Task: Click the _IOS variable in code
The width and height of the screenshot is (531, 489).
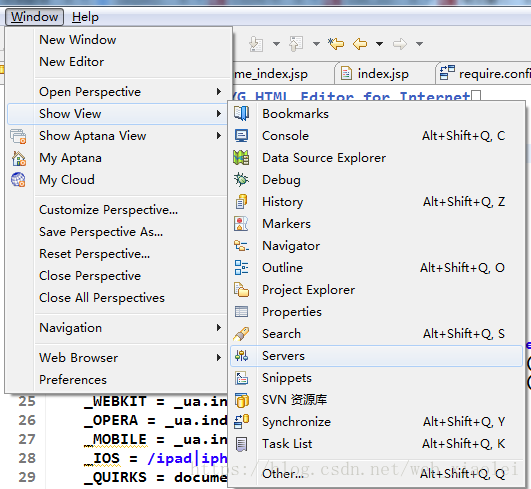Action: point(102,458)
